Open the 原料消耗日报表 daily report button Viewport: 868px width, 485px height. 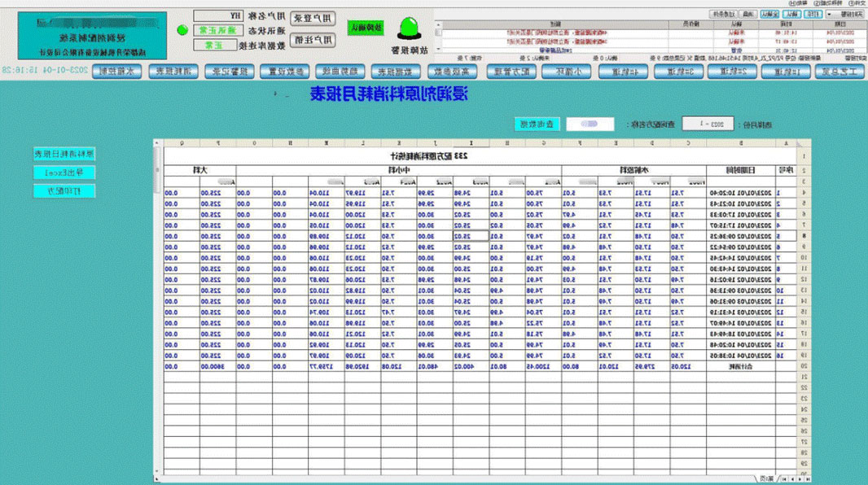pyautogui.click(x=64, y=154)
